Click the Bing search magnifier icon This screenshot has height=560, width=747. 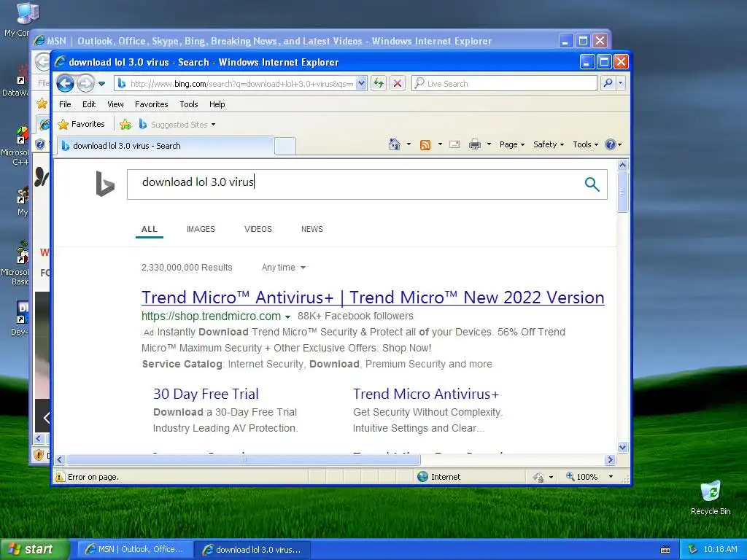click(x=592, y=184)
